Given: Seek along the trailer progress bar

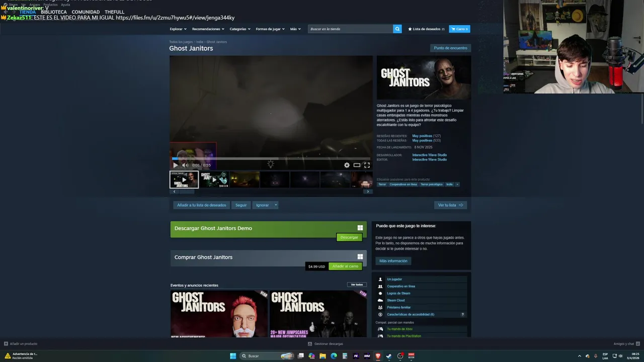Looking at the screenshot, I should click(271, 158).
